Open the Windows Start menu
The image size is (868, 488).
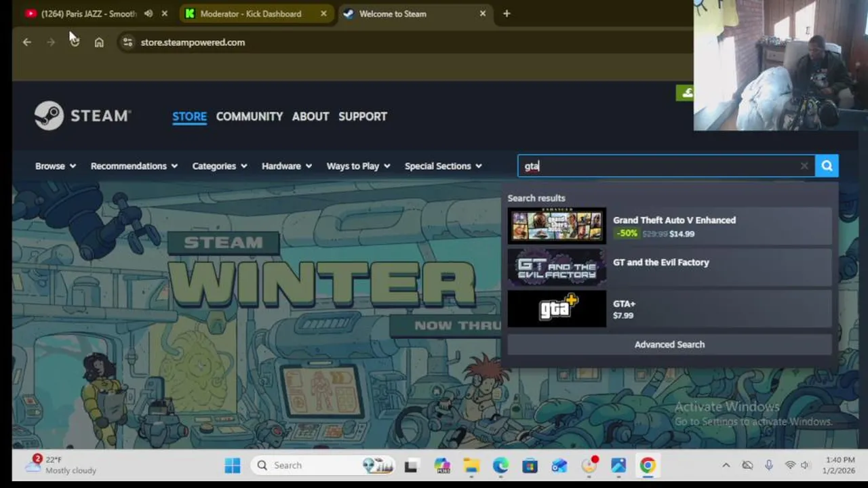(233, 465)
